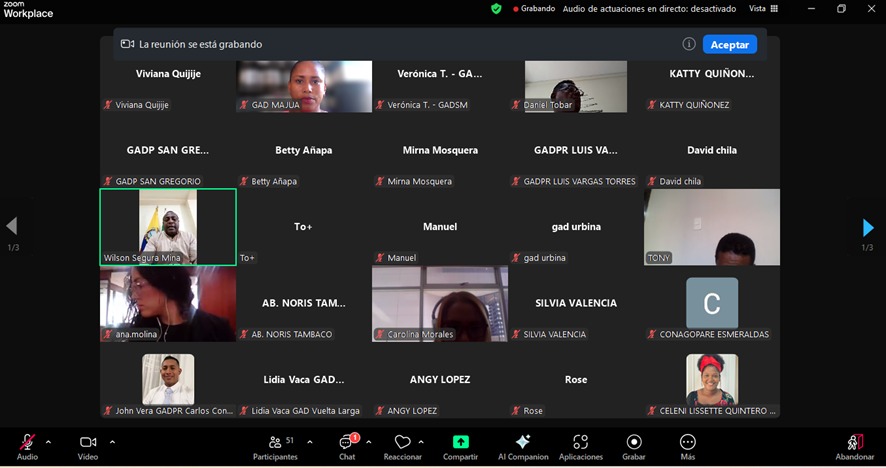This screenshot has width=886, height=468.
Task: Toggle the Video camera on
Action: coord(88,442)
